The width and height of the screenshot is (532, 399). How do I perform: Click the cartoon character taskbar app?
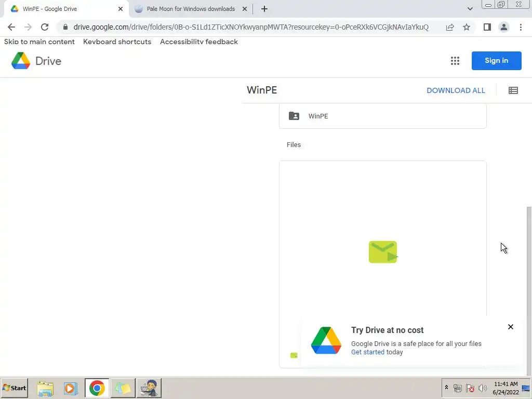click(149, 388)
